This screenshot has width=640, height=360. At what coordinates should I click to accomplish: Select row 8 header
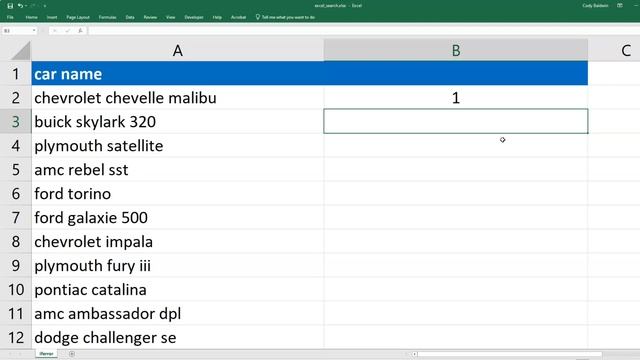pos(16,242)
